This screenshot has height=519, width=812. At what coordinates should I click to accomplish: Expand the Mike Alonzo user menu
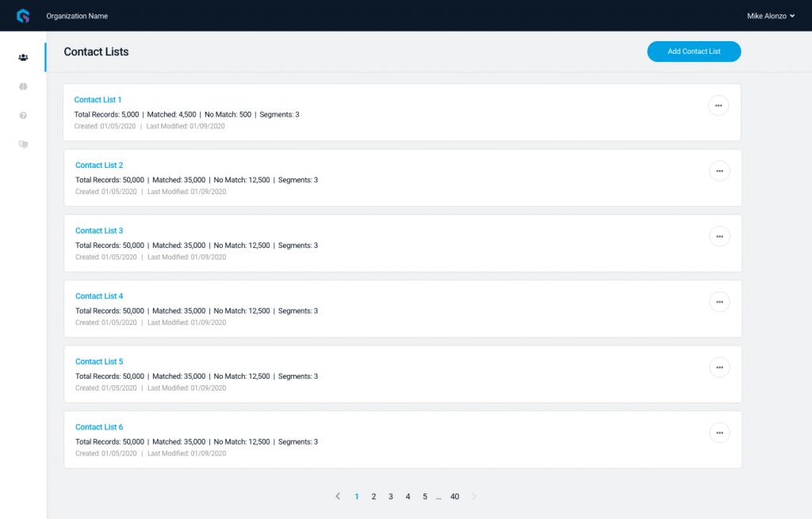[x=771, y=16]
